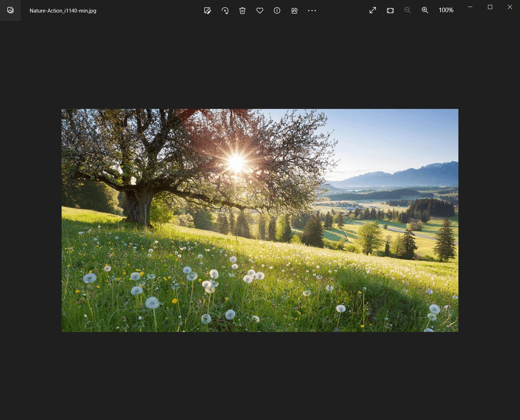Screen dimensions: 520x420
Task: Open the Photos app icon in the top-left corner
Action: [10, 10]
